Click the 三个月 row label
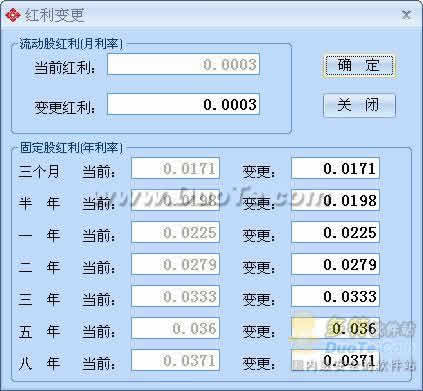 tap(39, 172)
